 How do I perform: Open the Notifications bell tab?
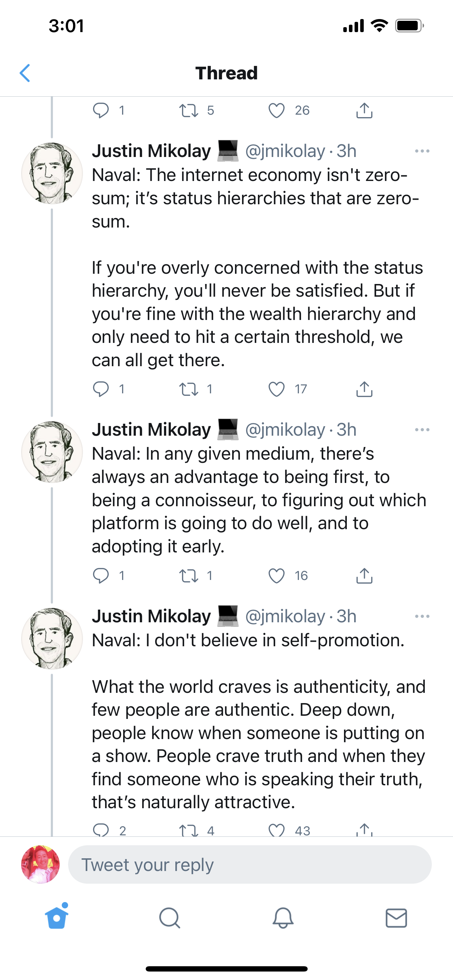[x=283, y=918]
